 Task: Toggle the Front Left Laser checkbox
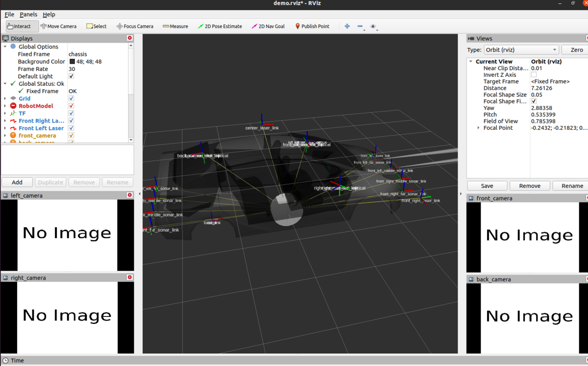pyautogui.click(x=72, y=128)
